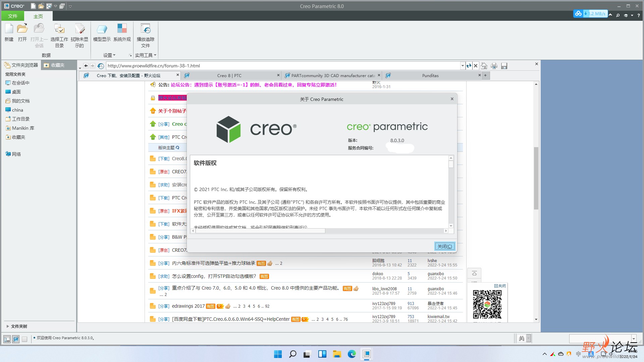This screenshot has height=362, width=644.
Task: Open Windows Start menu
Action: coord(278,354)
